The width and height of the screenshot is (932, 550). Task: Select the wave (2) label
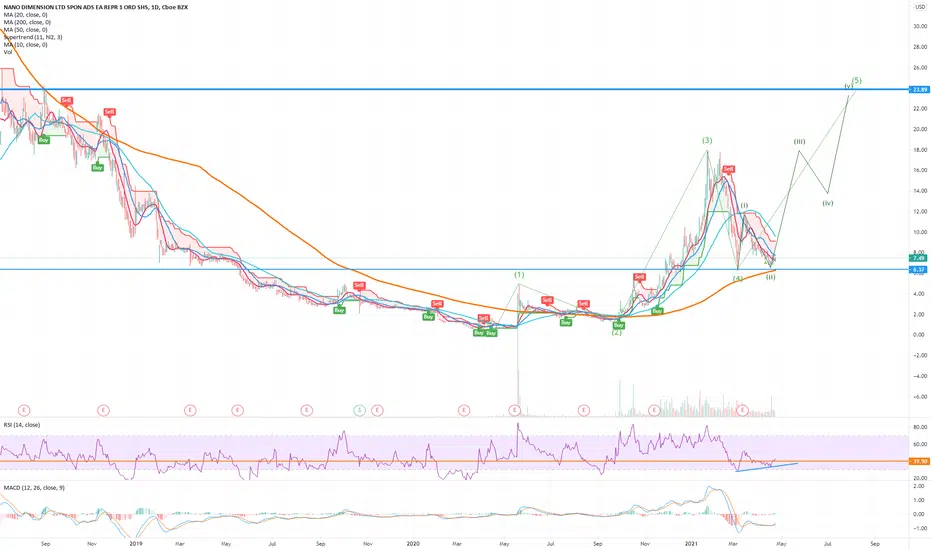click(616, 332)
